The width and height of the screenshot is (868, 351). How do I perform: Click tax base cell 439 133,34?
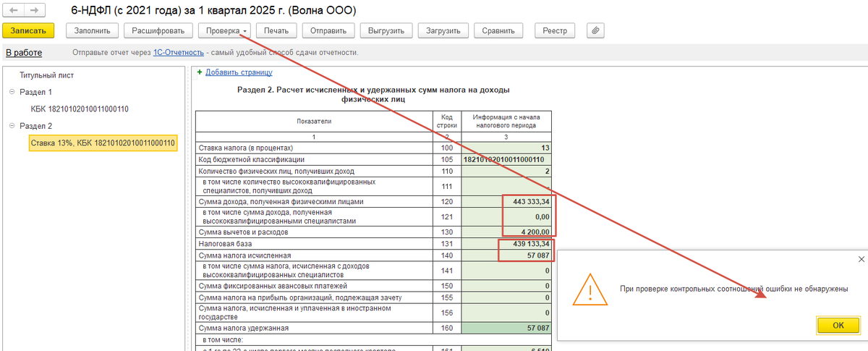tap(506, 244)
